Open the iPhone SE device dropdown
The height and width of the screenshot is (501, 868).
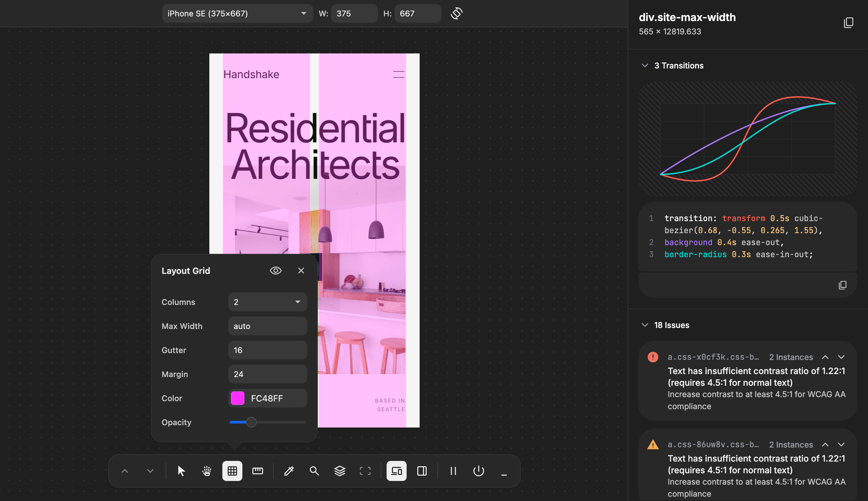click(x=237, y=13)
